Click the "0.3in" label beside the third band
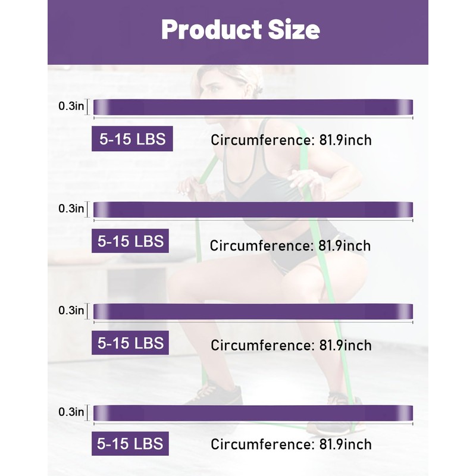The height and width of the screenshot is (476, 476). (71, 311)
